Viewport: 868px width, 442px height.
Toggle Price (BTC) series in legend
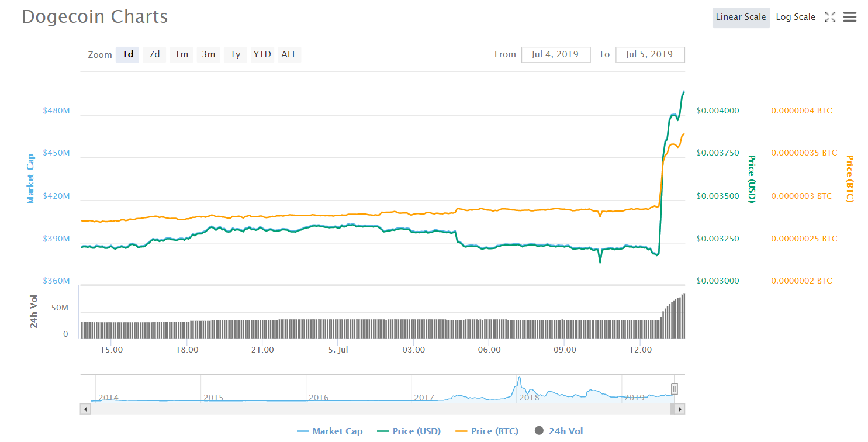click(x=486, y=431)
